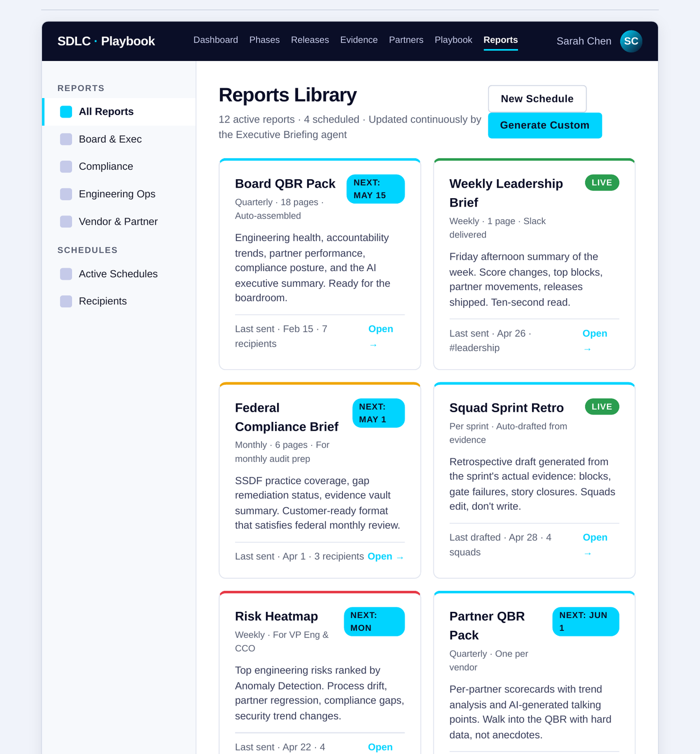Click 'Last sent · Feb 15 · 7 recipients' text
The height and width of the screenshot is (754, 700).
point(281,336)
